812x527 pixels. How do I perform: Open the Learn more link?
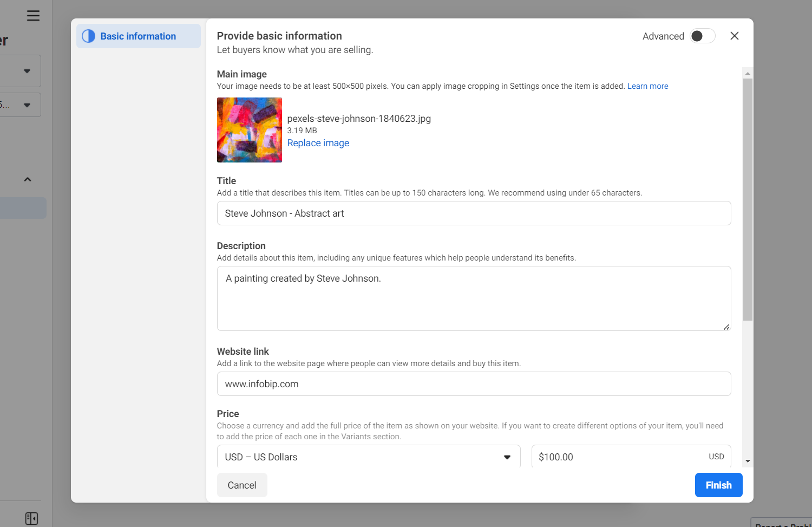point(647,86)
